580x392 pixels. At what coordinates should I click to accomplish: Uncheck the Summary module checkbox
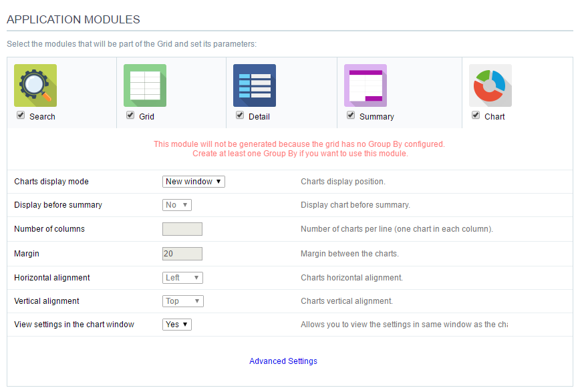[x=350, y=115]
